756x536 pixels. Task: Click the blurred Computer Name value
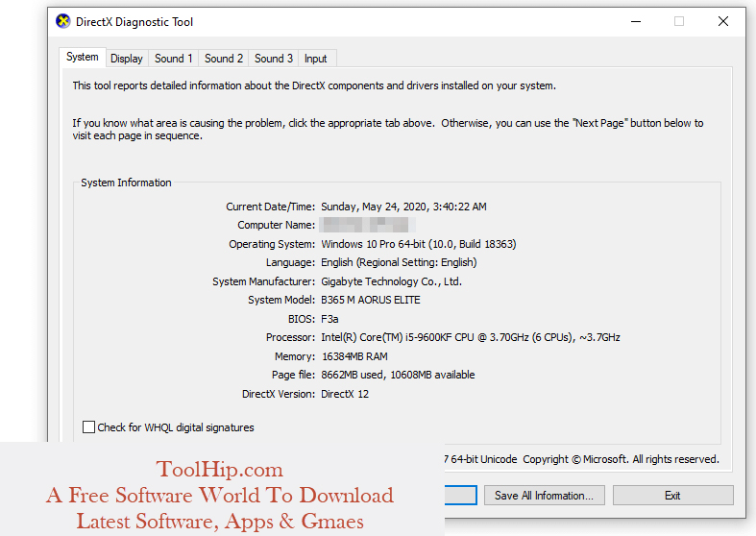click(x=367, y=225)
